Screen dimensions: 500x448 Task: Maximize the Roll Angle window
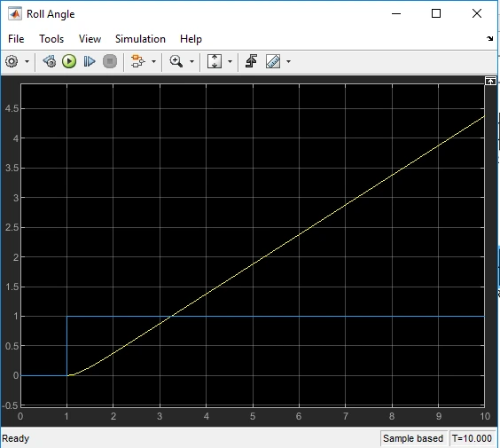pos(436,13)
